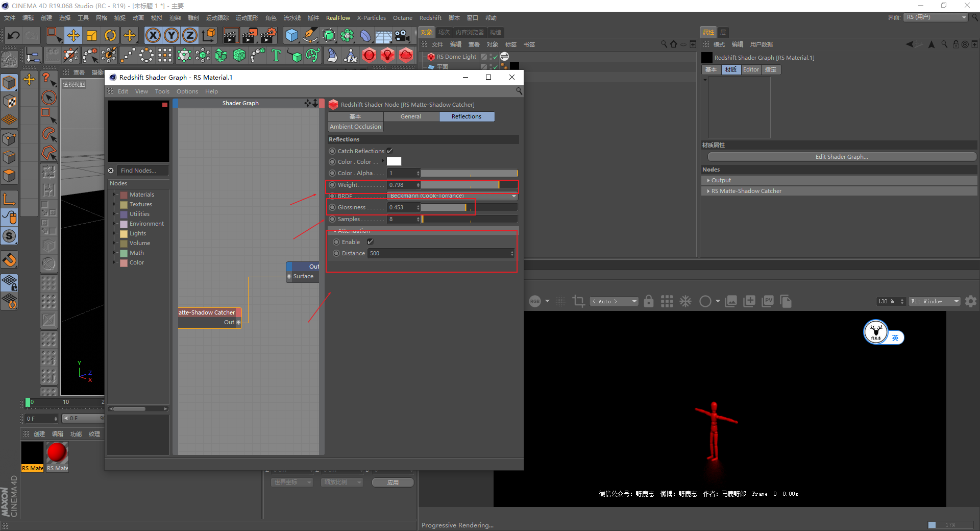Screen dimensions: 980x531
Task: Select the Scale tool icon
Action: pos(92,35)
